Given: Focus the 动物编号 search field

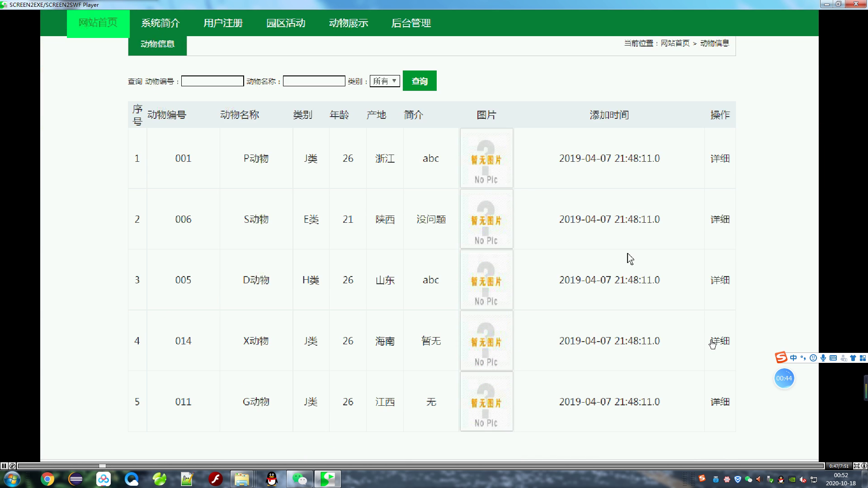Looking at the screenshot, I should coord(212,81).
